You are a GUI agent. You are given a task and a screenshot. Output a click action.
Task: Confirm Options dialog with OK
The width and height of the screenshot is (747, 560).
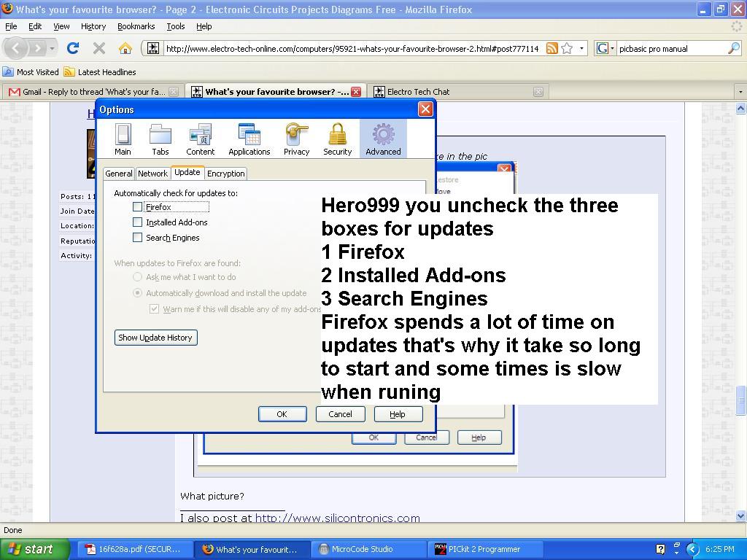point(282,414)
